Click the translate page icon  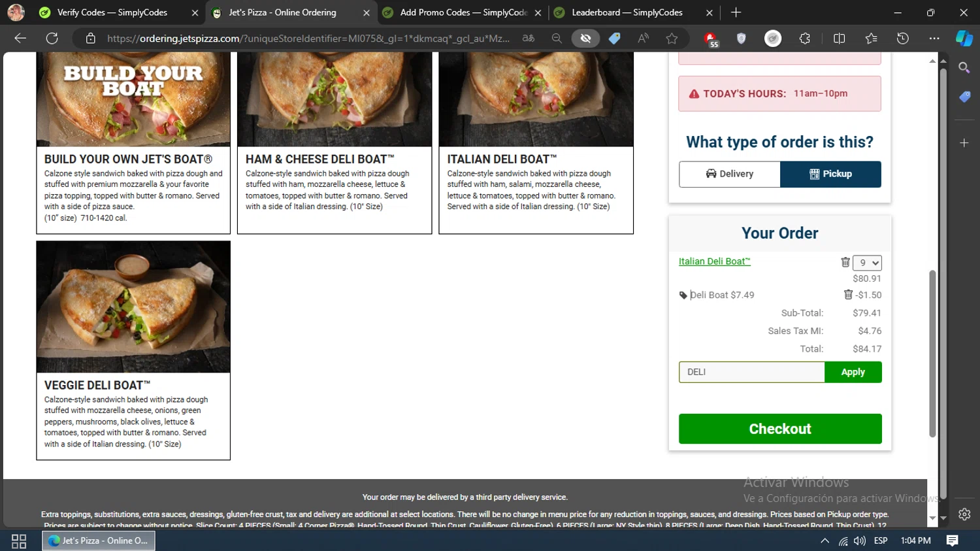pos(529,39)
